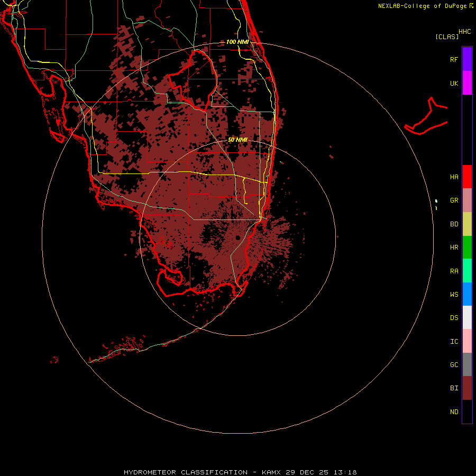
Task: Click the RF purple legend swatch
Action: pos(467,59)
